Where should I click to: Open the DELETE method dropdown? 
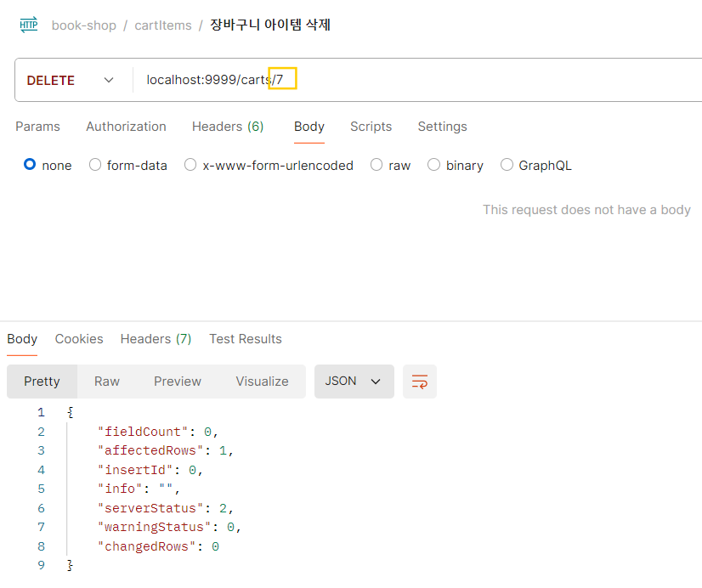coord(71,80)
